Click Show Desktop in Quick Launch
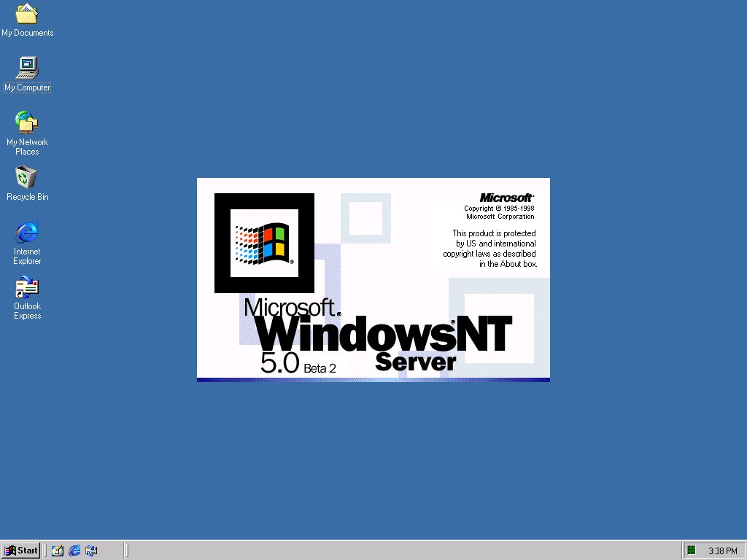 click(58, 551)
